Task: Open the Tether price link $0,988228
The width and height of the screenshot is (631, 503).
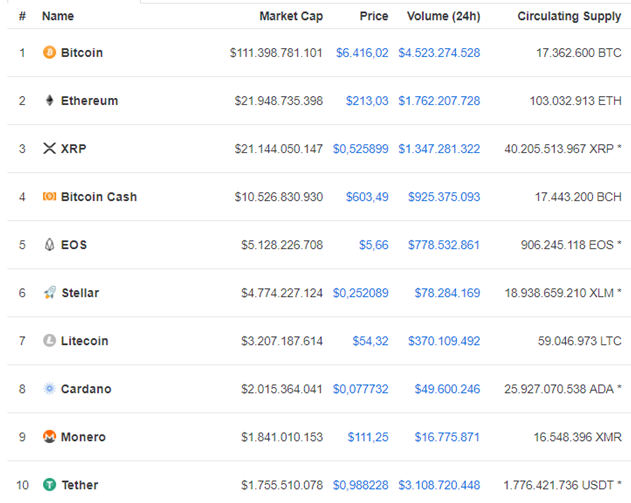Action: coord(361,485)
